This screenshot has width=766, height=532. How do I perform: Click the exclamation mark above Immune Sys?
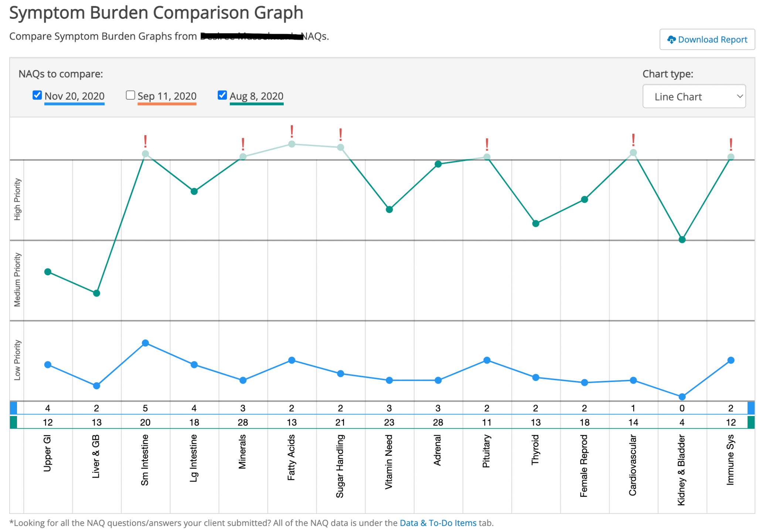click(731, 144)
